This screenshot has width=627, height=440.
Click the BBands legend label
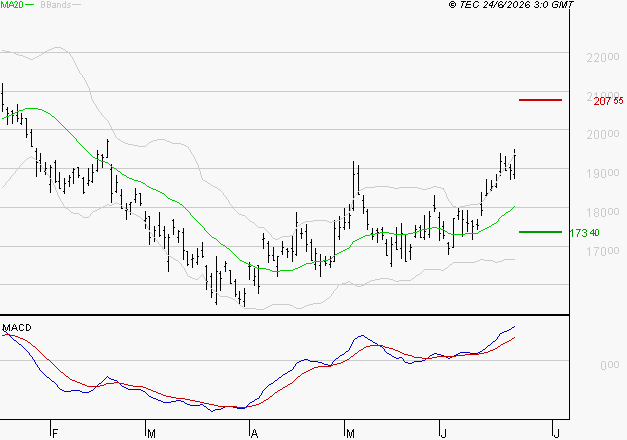[56, 5]
